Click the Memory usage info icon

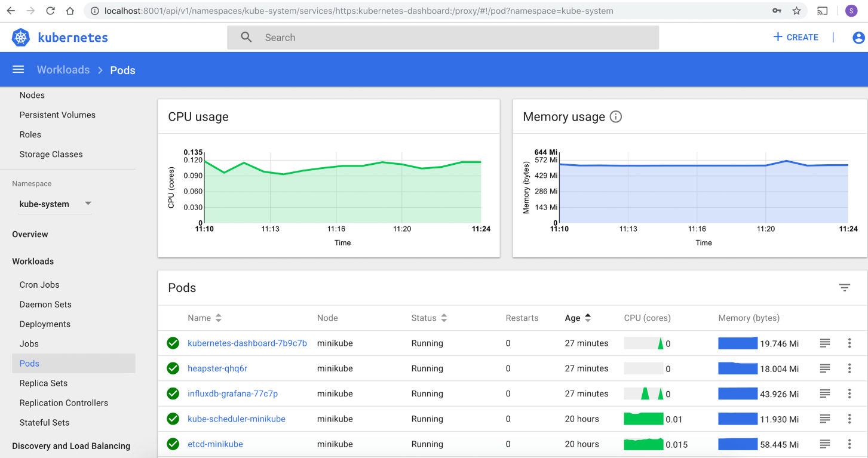[616, 117]
